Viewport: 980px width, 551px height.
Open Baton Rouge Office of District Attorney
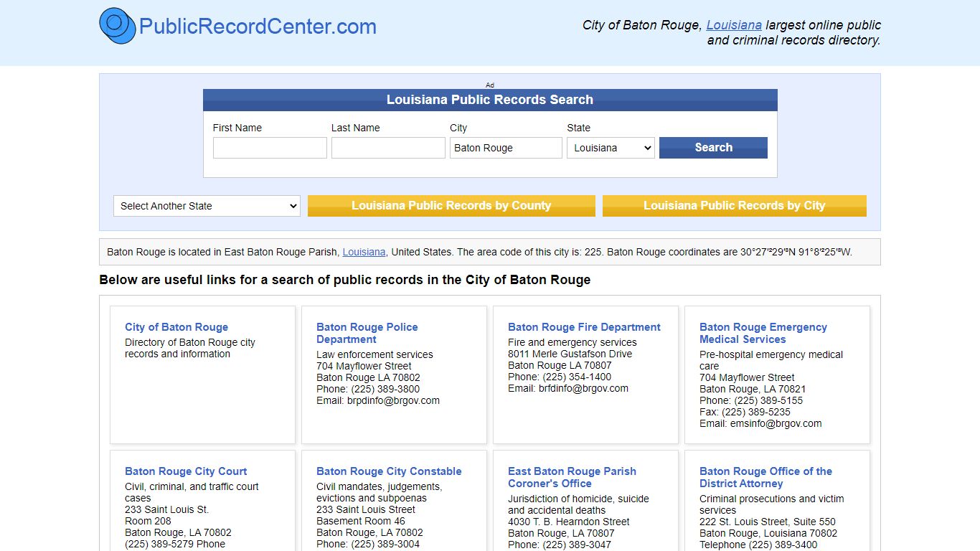[x=765, y=477]
